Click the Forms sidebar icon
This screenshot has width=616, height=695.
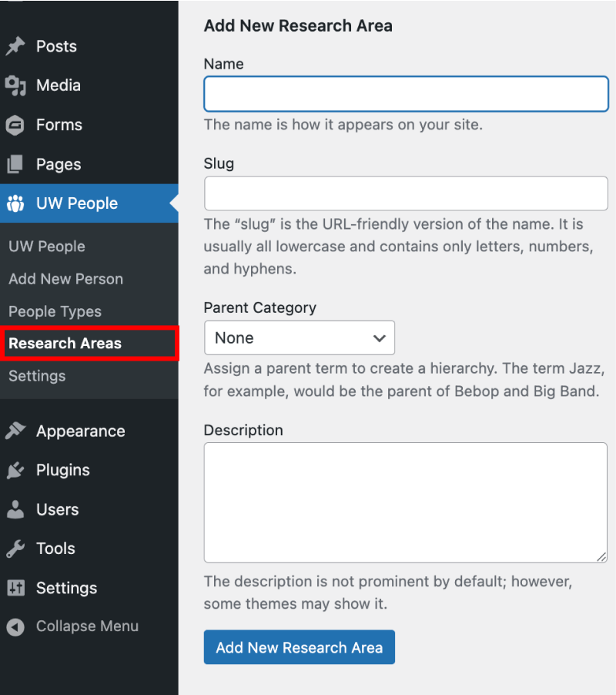15,125
